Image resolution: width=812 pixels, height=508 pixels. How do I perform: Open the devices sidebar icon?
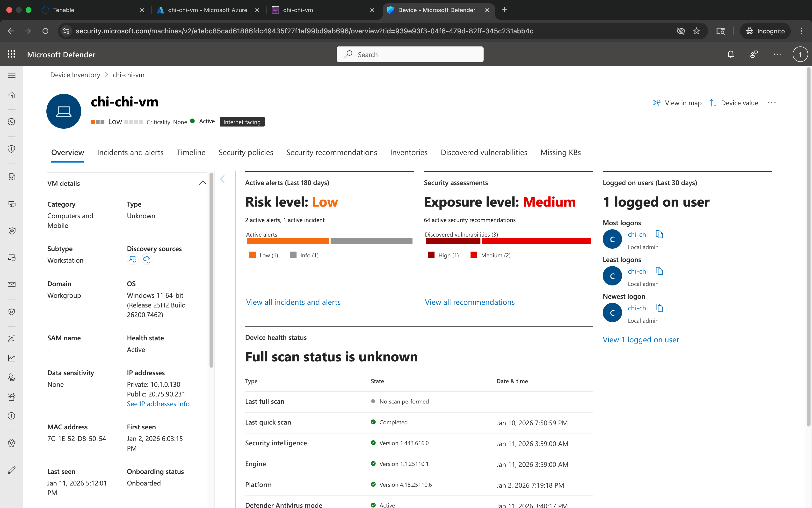tap(11, 204)
